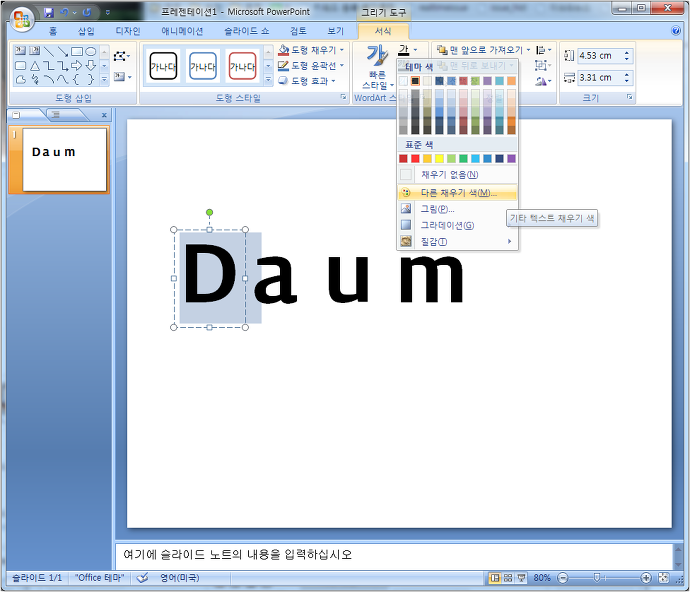
Task: Increase shape height with up spinner
Action: pos(627,52)
